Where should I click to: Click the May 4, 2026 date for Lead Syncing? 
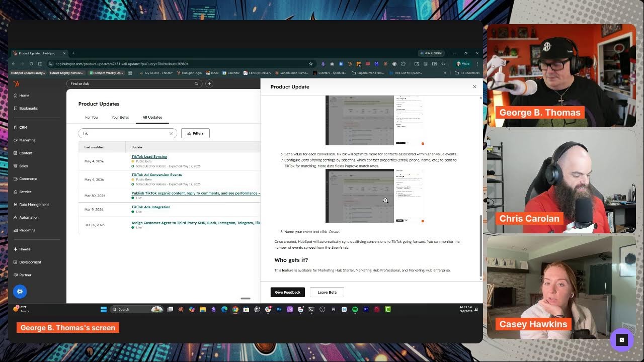click(94, 161)
